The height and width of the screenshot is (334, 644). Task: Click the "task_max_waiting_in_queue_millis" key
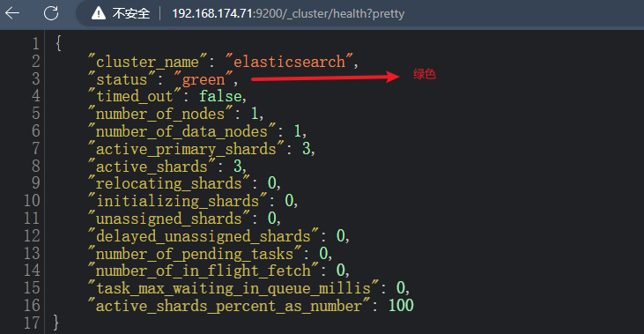click(233, 288)
